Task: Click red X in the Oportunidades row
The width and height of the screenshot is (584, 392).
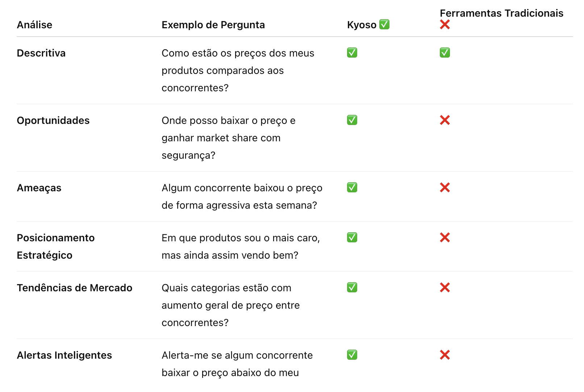Action: pos(445,120)
